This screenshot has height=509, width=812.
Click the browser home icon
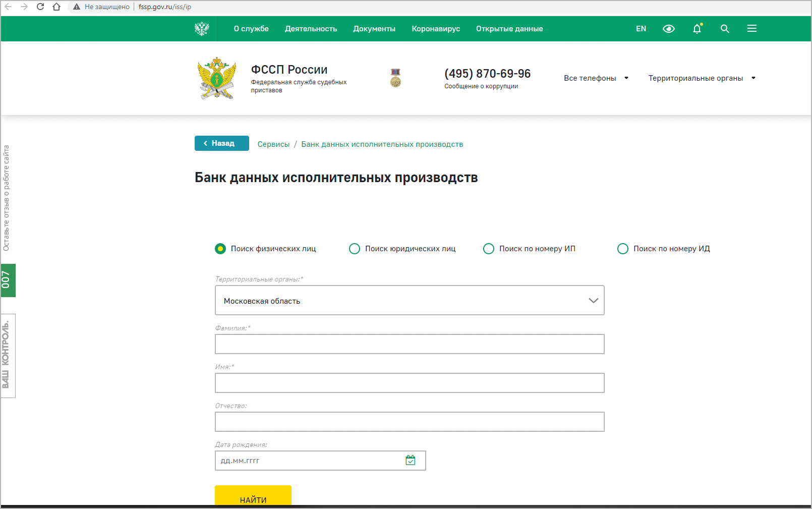[x=56, y=7]
